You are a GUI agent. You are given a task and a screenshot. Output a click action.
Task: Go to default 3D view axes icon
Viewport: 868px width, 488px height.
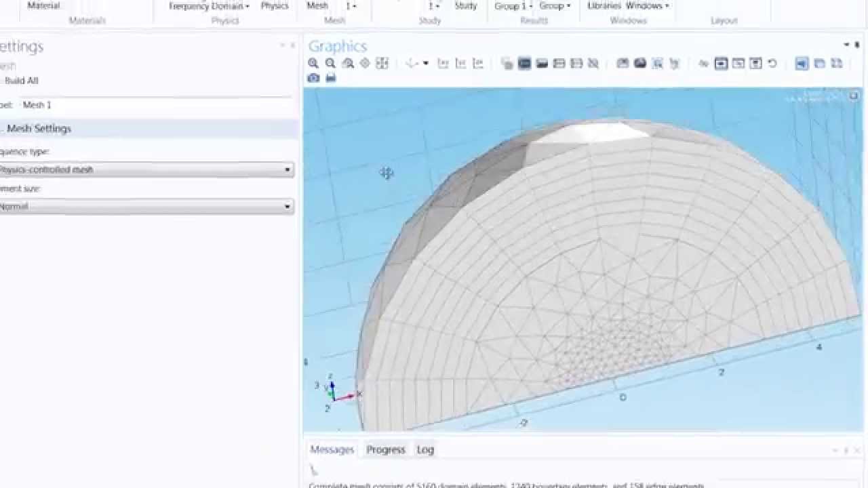click(x=411, y=63)
